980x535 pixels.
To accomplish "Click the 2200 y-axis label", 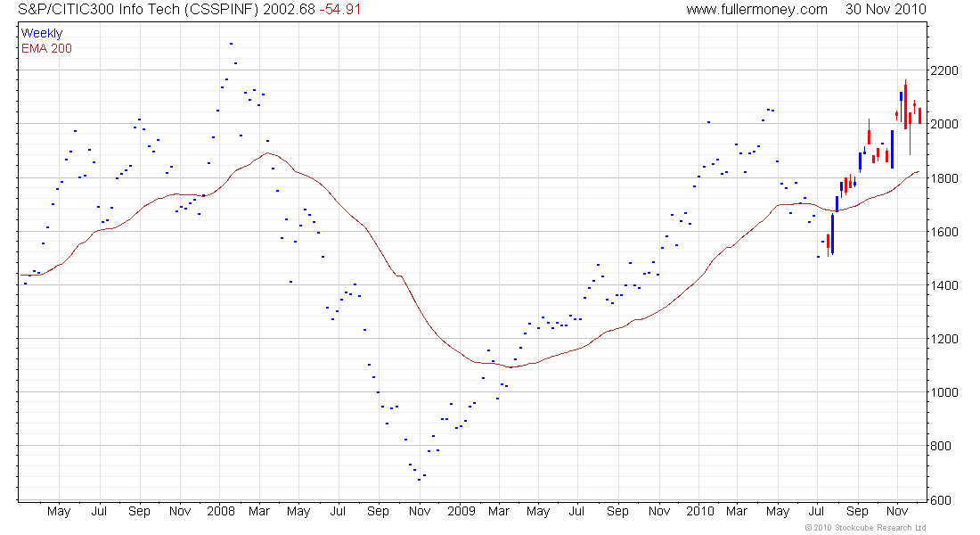I will 943,70.
